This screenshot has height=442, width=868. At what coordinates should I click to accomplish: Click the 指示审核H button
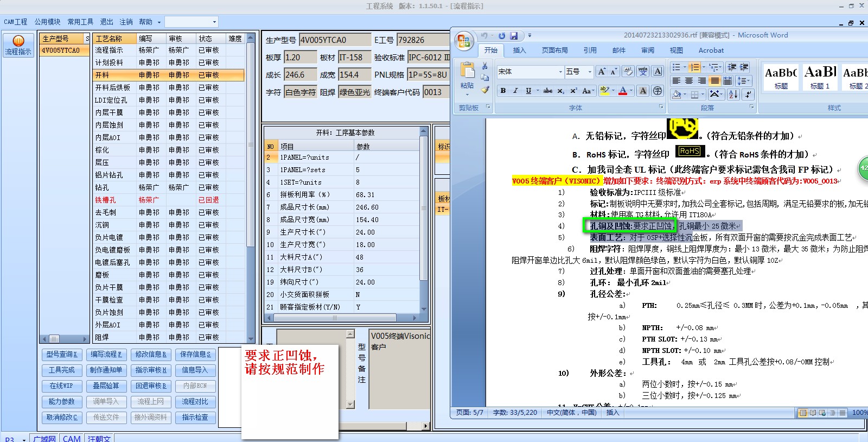pos(151,370)
